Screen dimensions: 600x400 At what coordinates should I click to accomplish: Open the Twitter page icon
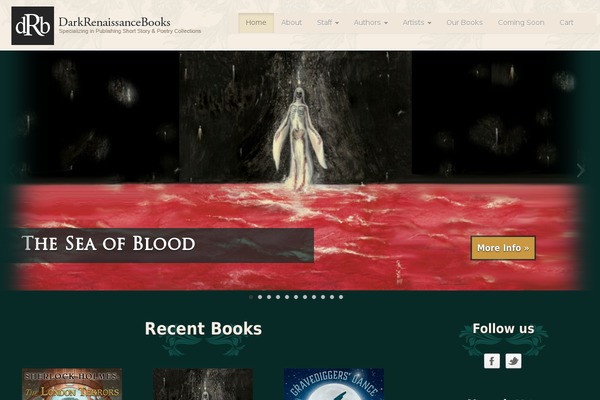(513, 361)
